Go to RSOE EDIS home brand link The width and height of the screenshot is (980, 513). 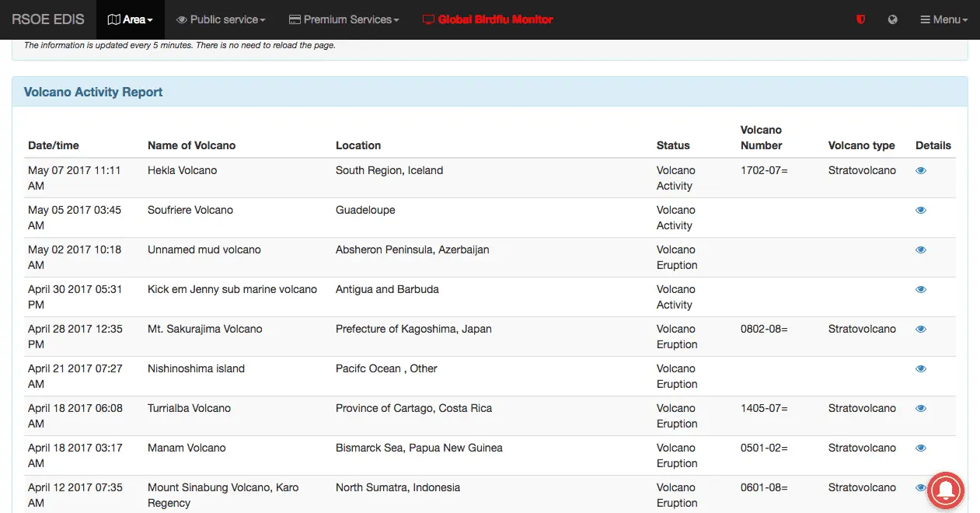click(48, 19)
